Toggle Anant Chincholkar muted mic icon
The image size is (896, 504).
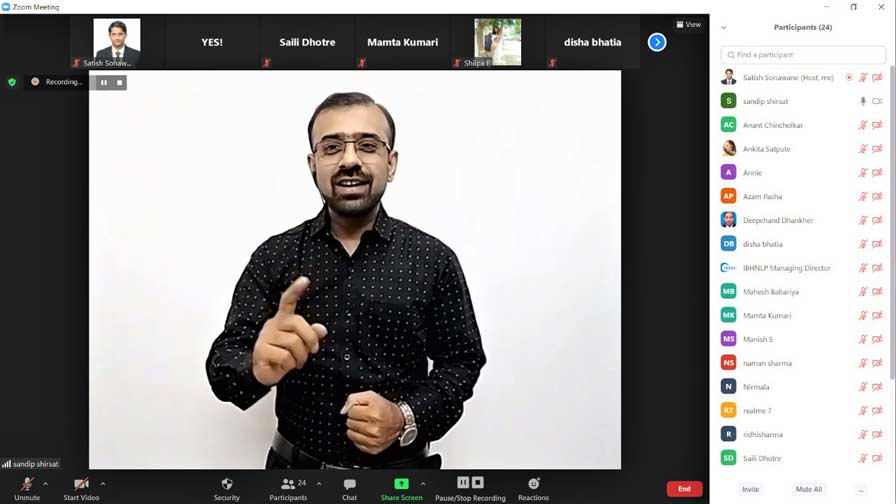863,125
